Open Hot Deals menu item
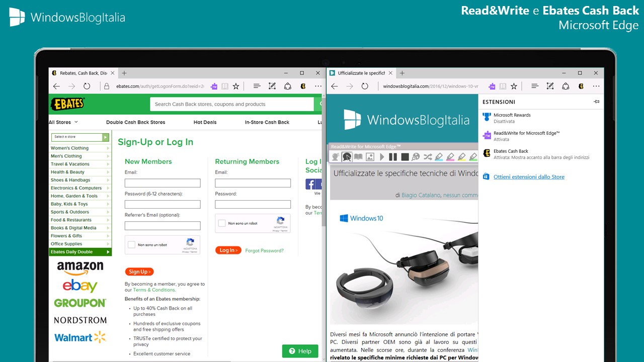The width and height of the screenshot is (644, 362). point(205,122)
